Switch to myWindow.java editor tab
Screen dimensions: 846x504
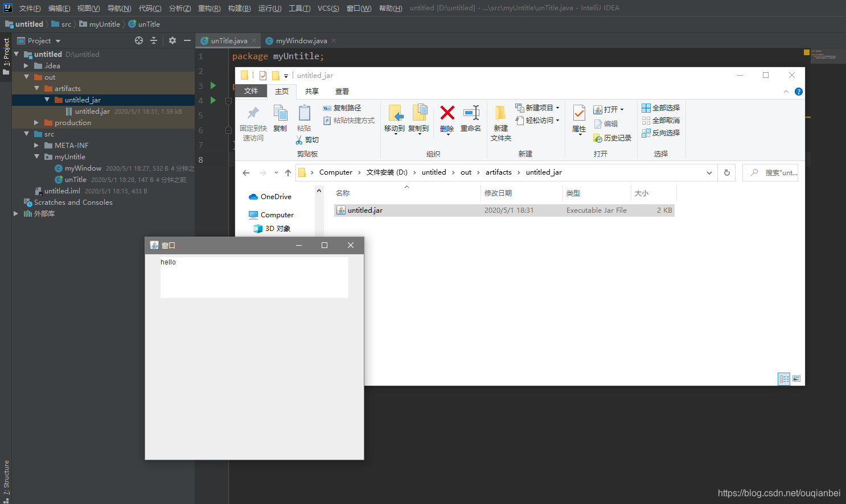301,41
